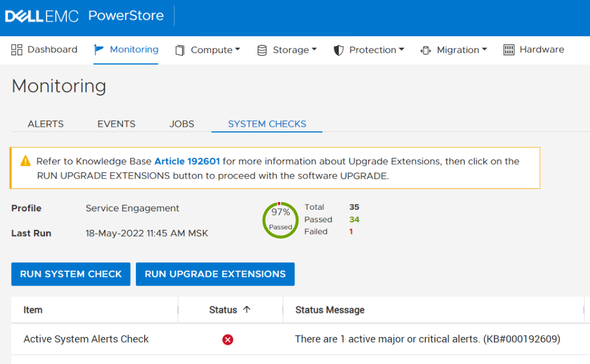
Task: Click the RUN UPGRADE EXTENSIONS button
Action: [x=215, y=274]
